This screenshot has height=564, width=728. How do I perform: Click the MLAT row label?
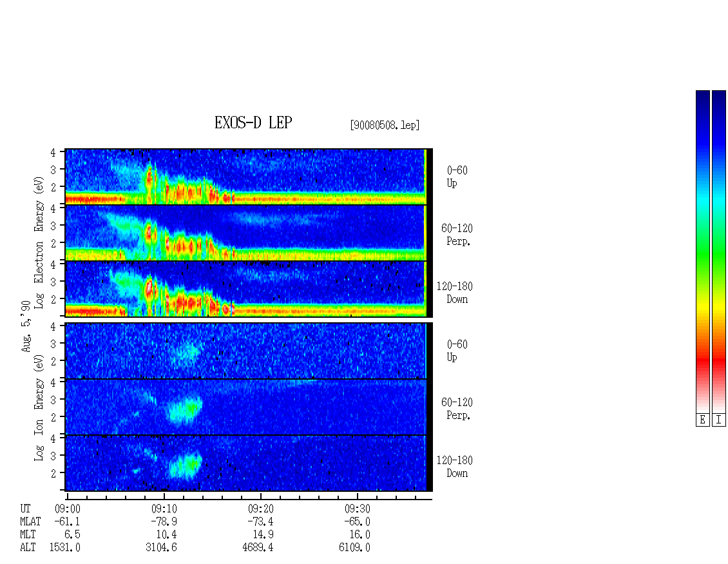point(31,521)
